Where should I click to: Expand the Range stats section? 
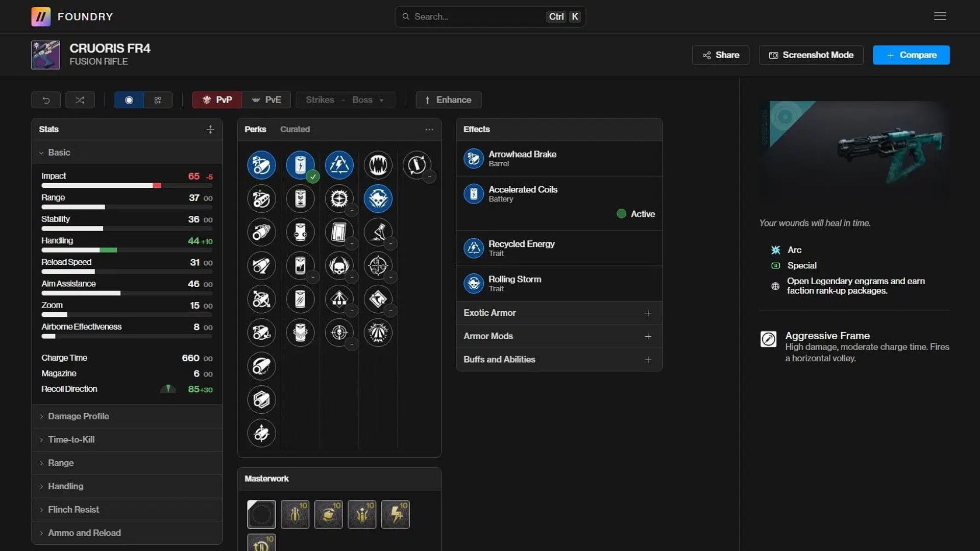[x=127, y=463]
